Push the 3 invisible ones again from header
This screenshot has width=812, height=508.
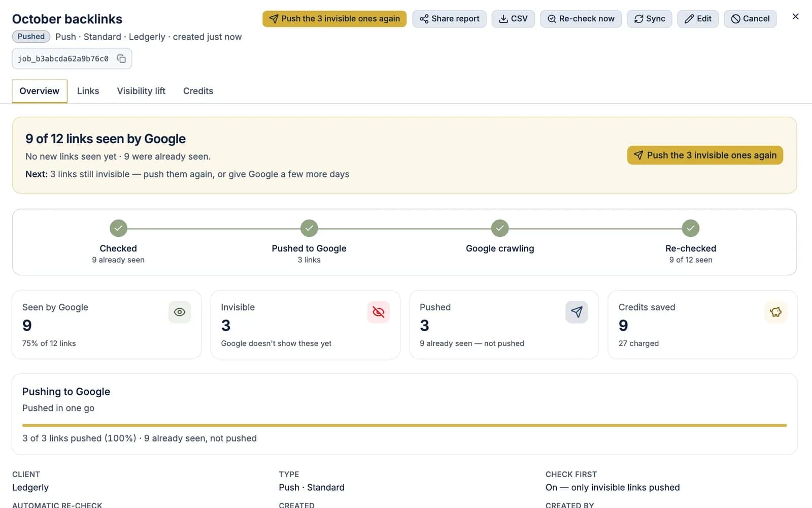(x=334, y=19)
